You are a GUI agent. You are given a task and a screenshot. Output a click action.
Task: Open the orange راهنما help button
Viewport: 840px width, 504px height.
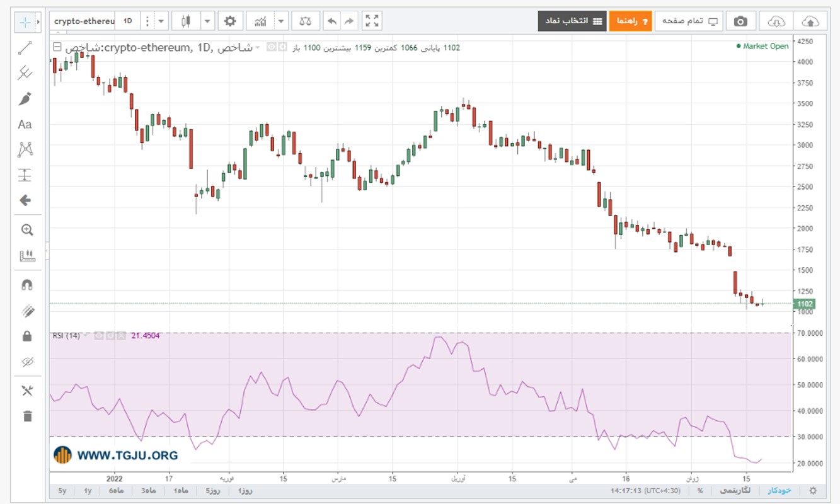tap(631, 21)
